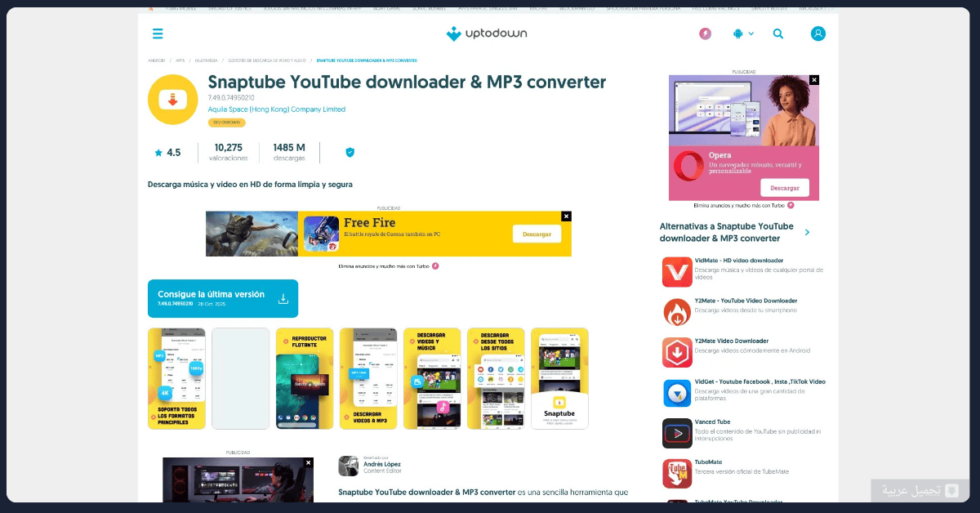This screenshot has height=513, width=980.
Task: Open Y2Mate Video Downloader icon
Action: (677, 352)
